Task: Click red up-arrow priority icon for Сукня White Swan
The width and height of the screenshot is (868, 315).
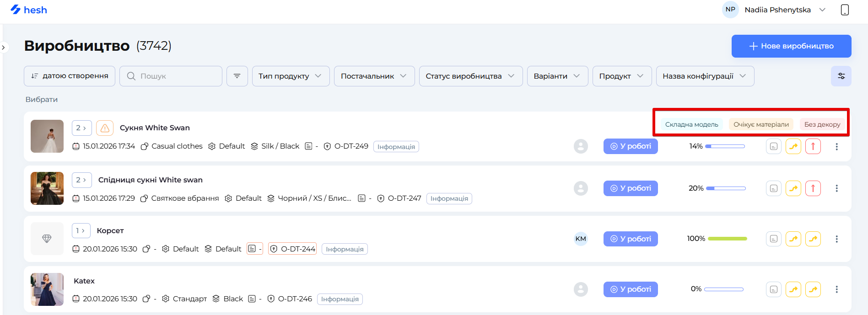Action: (813, 146)
